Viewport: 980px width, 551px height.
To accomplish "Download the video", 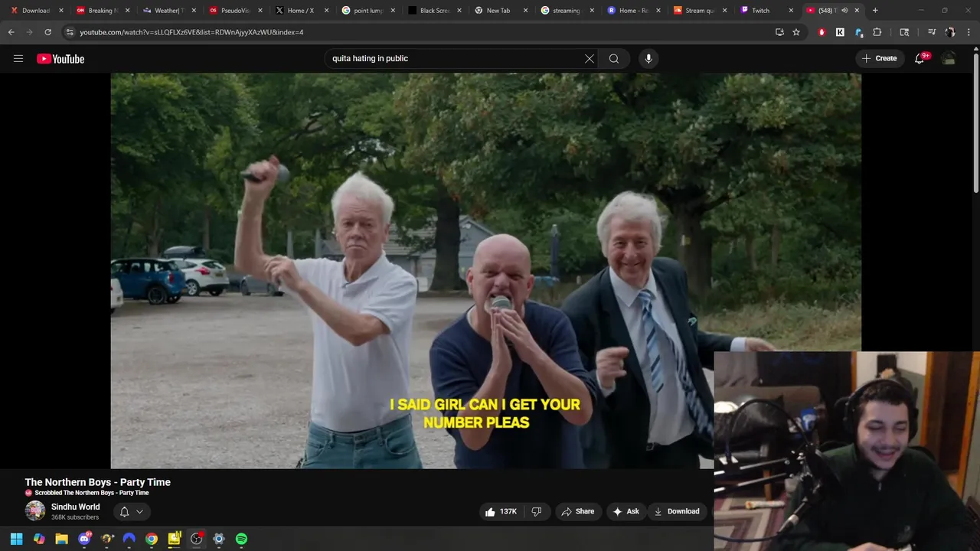I will click(677, 511).
